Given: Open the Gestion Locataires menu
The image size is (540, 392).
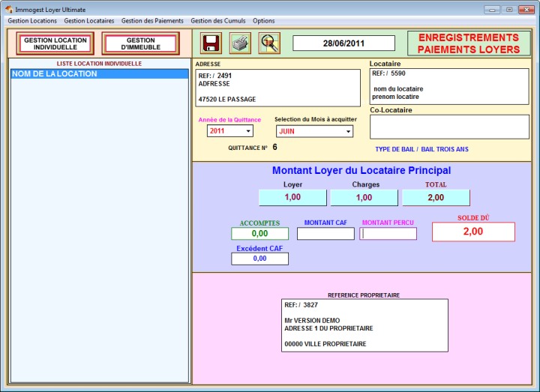Looking at the screenshot, I should [89, 21].
